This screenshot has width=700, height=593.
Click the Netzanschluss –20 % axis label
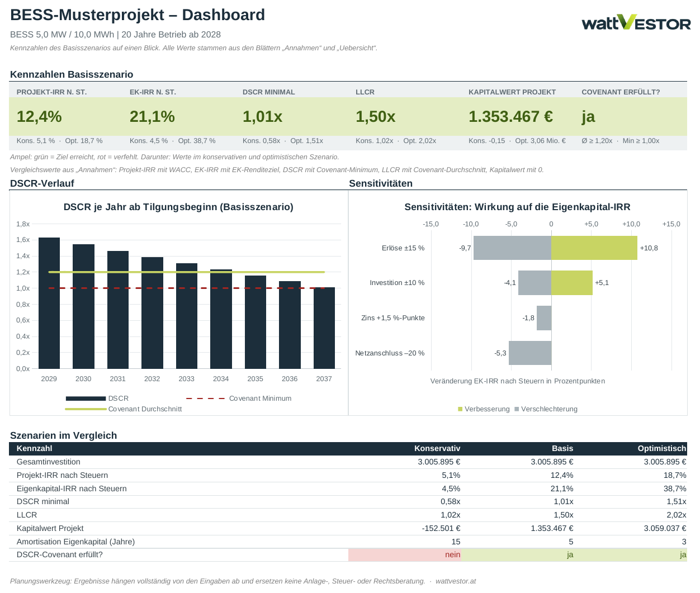point(390,353)
